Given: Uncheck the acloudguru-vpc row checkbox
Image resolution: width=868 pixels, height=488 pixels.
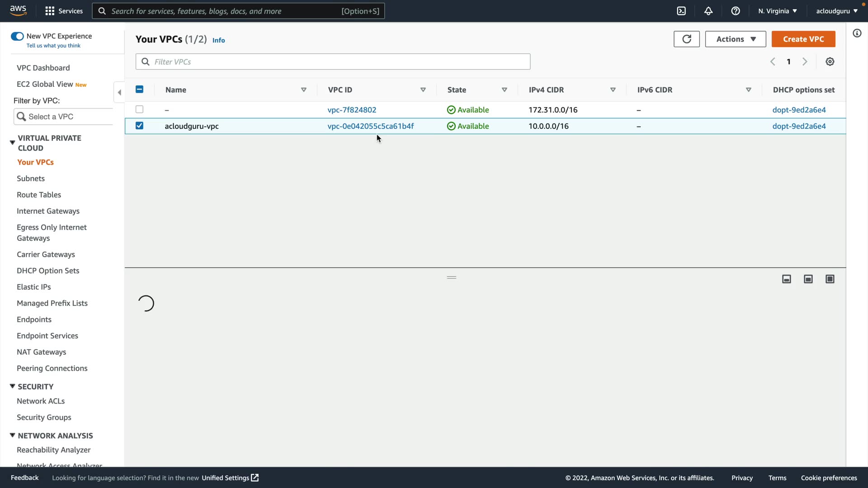Looking at the screenshot, I should click(139, 126).
